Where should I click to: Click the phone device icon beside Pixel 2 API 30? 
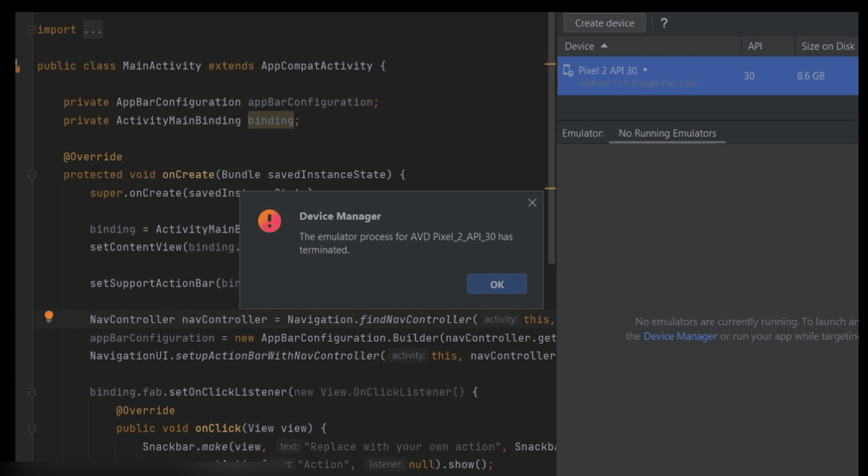pos(568,70)
